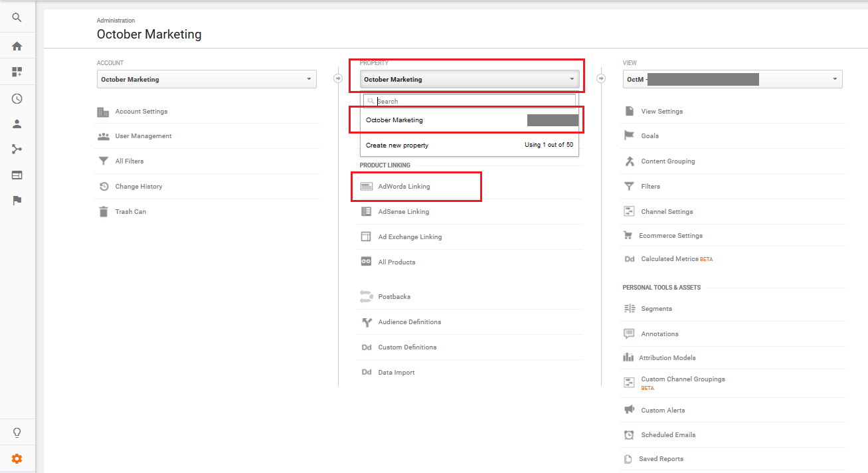The width and height of the screenshot is (868, 473).
Task: Click the User Management people icon
Action: point(103,136)
